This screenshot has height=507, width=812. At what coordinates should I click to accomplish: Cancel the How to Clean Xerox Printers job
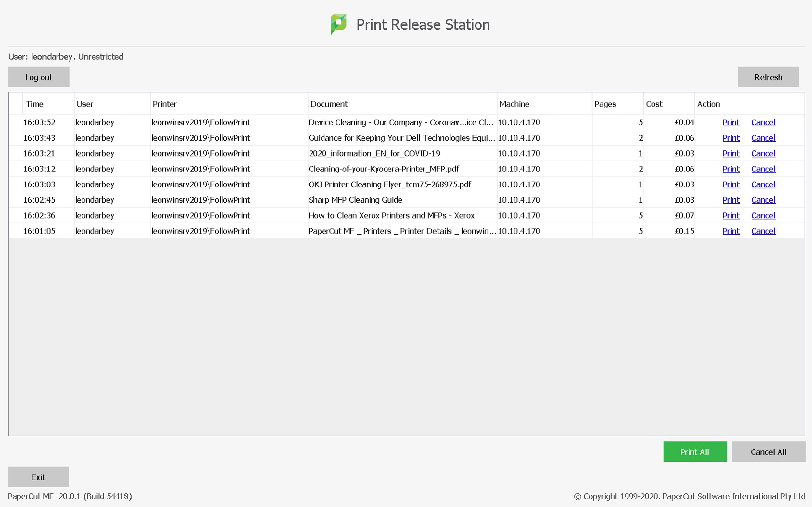pos(763,215)
